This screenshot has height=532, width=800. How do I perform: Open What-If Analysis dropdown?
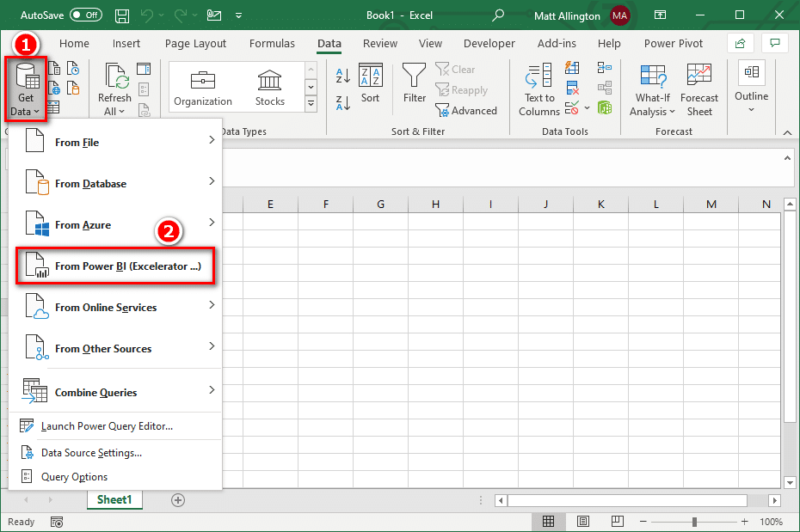click(x=652, y=90)
